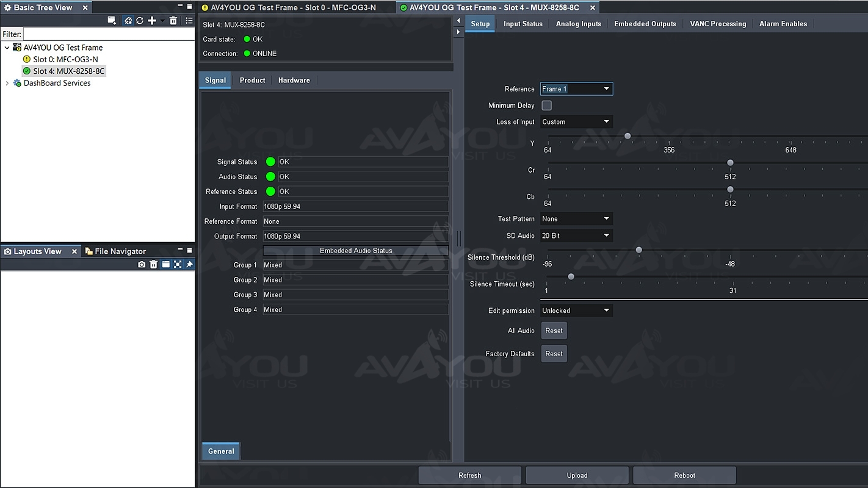868x488 pixels.
Task: Click the list view icon in tree toolbar
Action: (x=189, y=20)
